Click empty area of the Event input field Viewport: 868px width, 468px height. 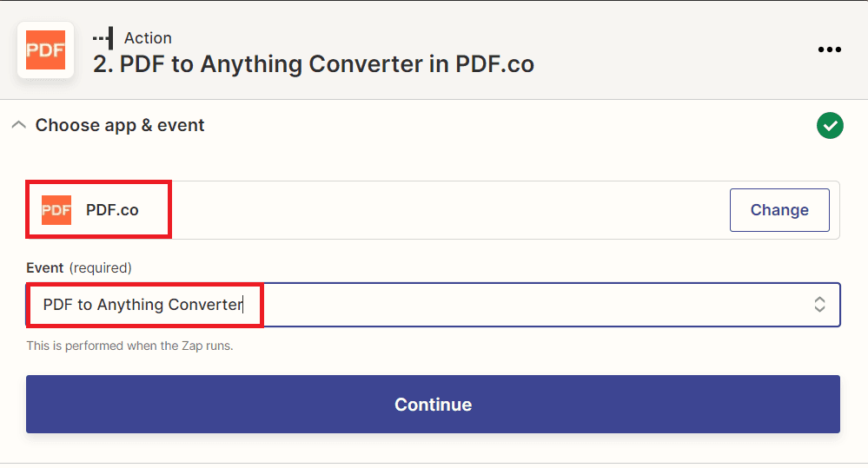tap(539, 304)
